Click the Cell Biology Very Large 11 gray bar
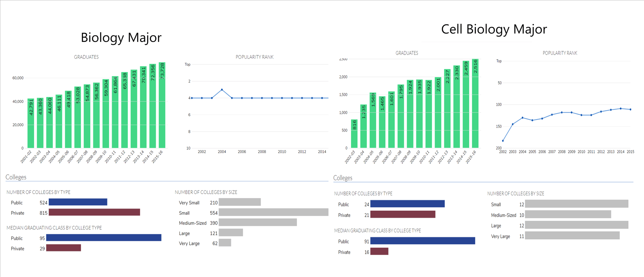The width and height of the screenshot is (644, 277). click(572, 235)
